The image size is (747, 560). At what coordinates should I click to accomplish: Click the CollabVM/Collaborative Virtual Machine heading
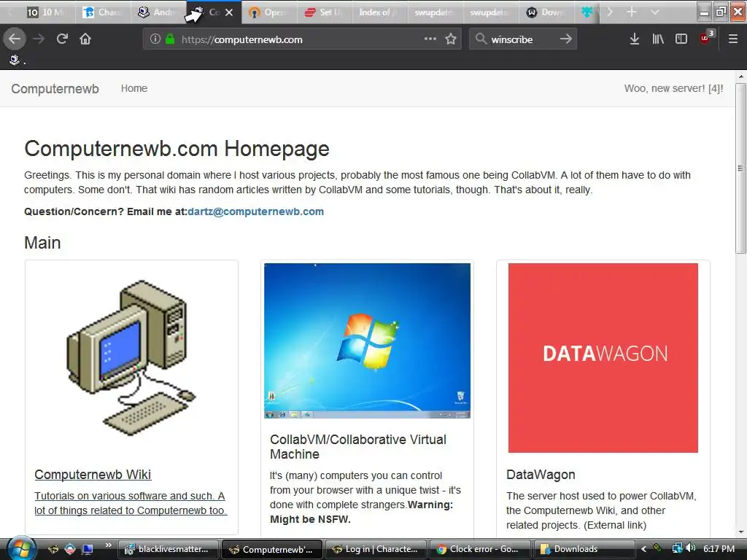click(358, 447)
